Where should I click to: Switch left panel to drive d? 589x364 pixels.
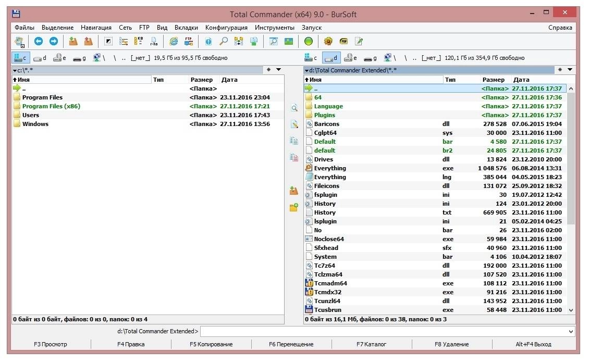[x=40, y=58]
